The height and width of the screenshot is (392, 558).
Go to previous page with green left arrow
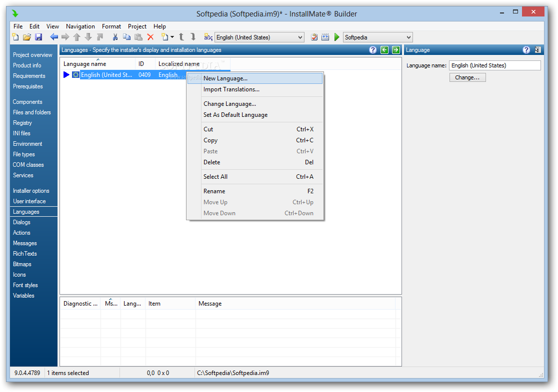point(384,50)
